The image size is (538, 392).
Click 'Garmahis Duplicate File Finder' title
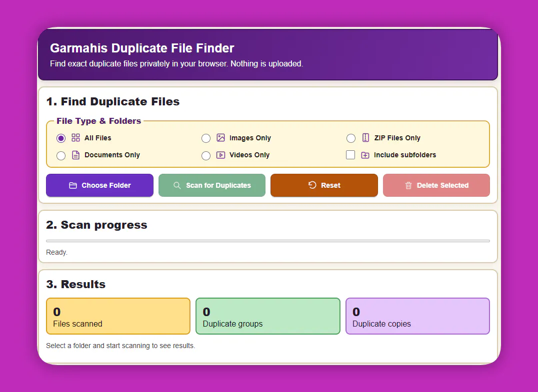point(142,48)
